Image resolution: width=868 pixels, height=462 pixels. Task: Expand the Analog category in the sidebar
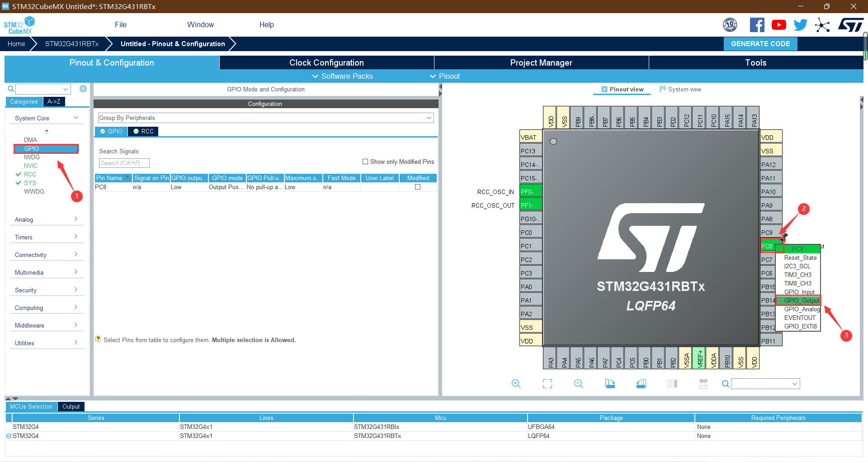pos(47,219)
